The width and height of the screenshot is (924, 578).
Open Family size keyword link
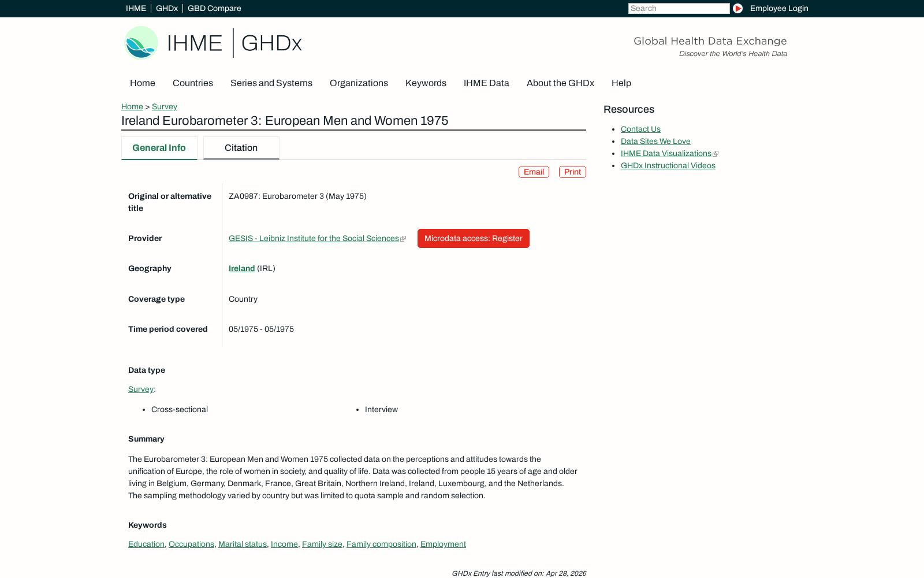pyautogui.click(x=322, y=544)
